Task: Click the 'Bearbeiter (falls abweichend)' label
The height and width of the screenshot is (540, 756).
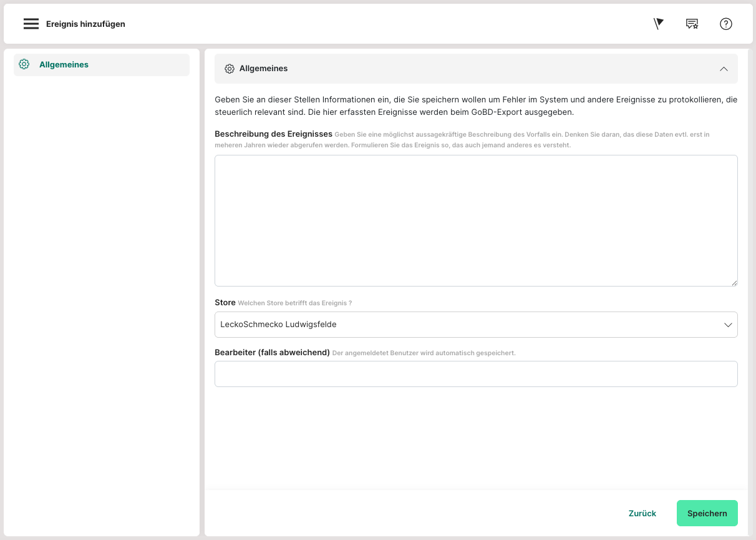Action: (x=272, y=353)
